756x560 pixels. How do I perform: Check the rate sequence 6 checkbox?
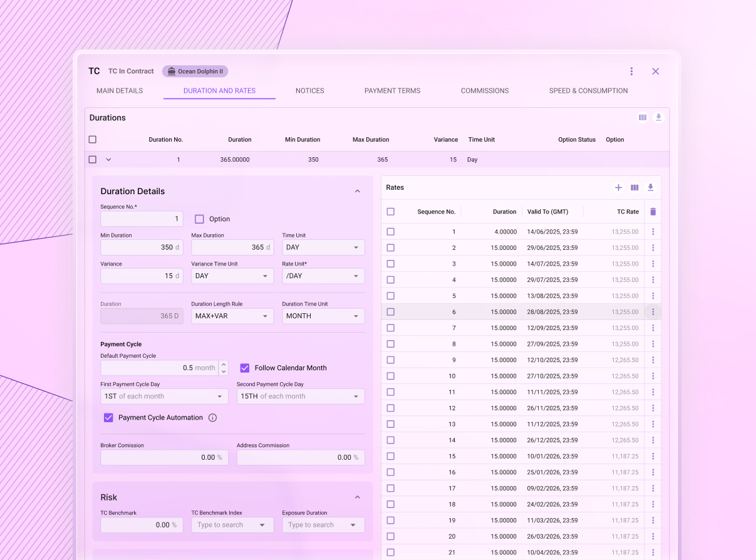(391, 312)
